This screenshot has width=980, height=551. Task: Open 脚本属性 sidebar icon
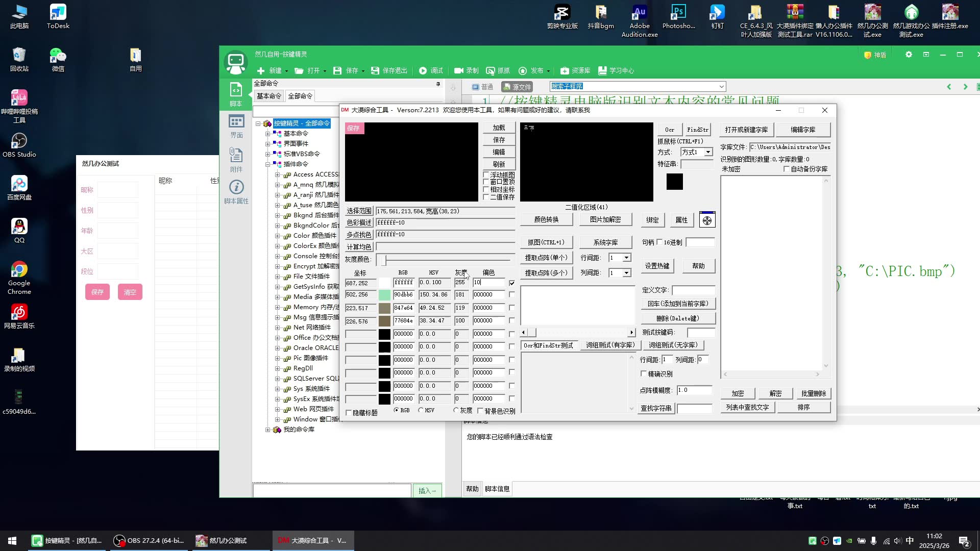236,192
